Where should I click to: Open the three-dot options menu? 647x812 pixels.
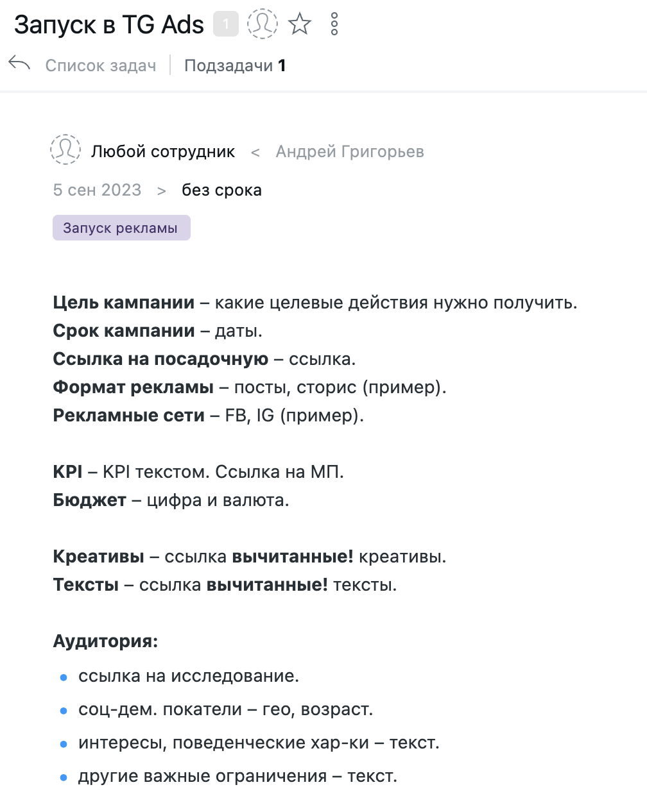coord(334,24)
